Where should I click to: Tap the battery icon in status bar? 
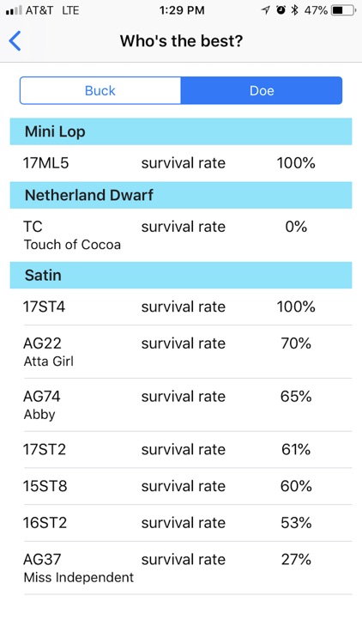coord(343,10)
